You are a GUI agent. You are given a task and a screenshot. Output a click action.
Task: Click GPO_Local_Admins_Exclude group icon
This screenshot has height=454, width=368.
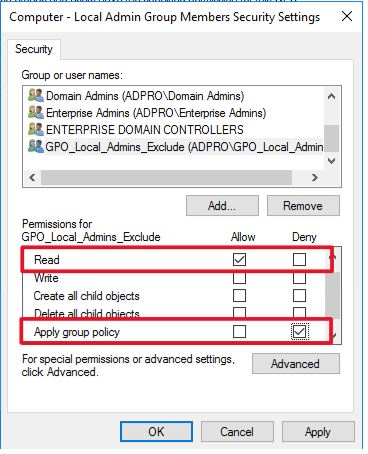pos(36,146)
